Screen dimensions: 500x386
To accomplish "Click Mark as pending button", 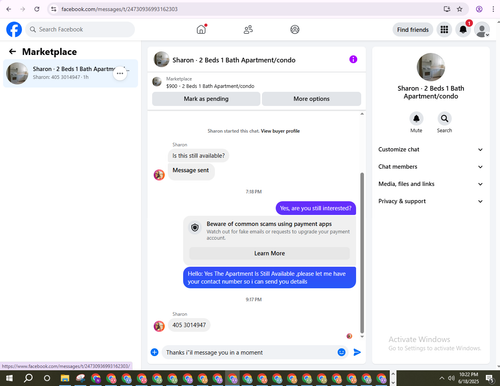I will 206,99.
